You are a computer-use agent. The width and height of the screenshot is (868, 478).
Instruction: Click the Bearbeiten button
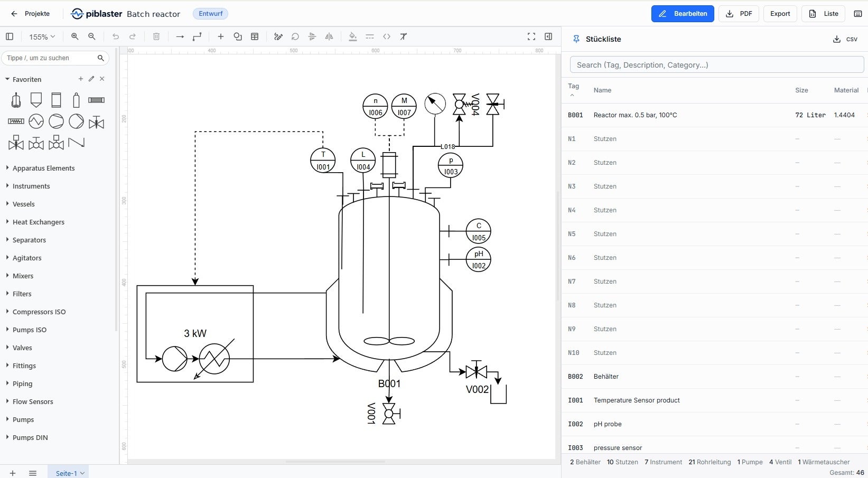[683, 14]
